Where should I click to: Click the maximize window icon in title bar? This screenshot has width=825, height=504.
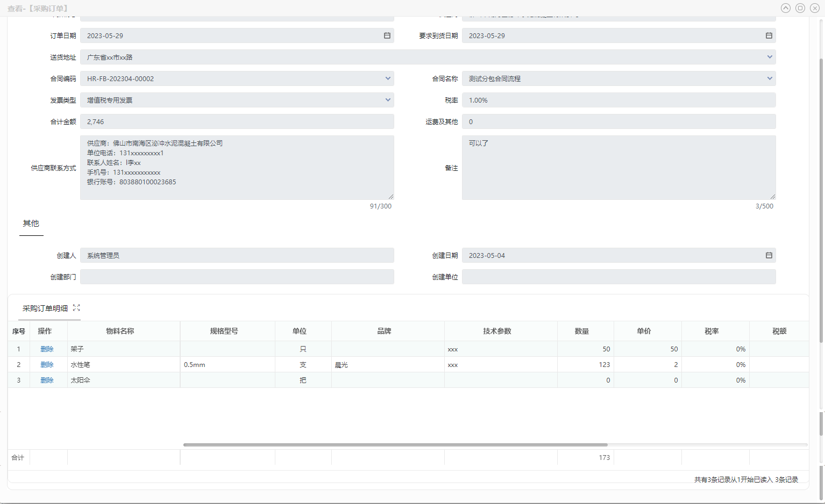(x=800, y=8)
